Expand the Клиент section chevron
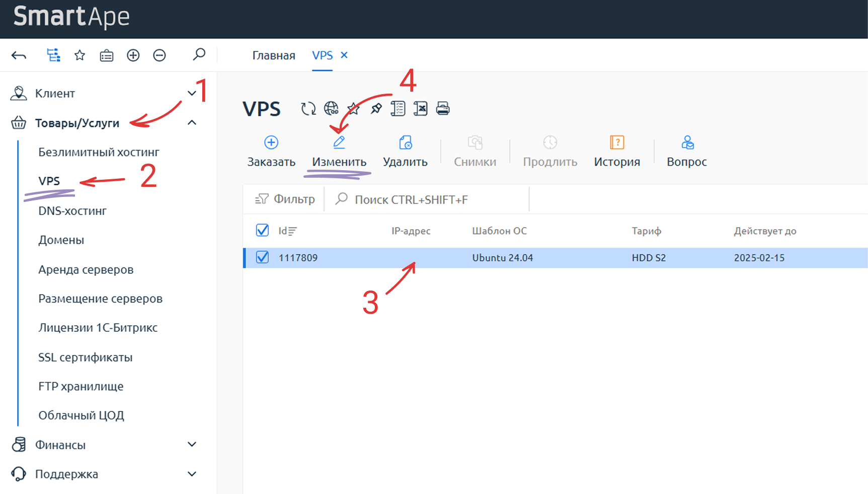This screenshot has height=494, width=868. pos(192,93)
